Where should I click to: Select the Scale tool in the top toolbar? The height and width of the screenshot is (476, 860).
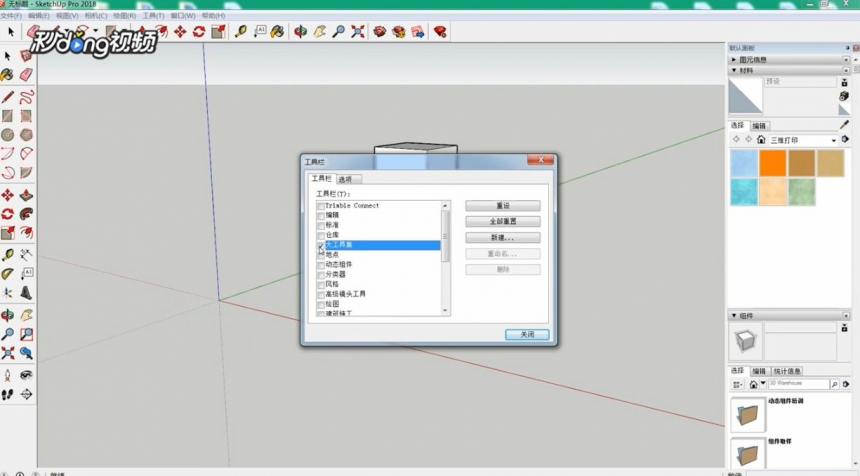click(x=218, y=32)
